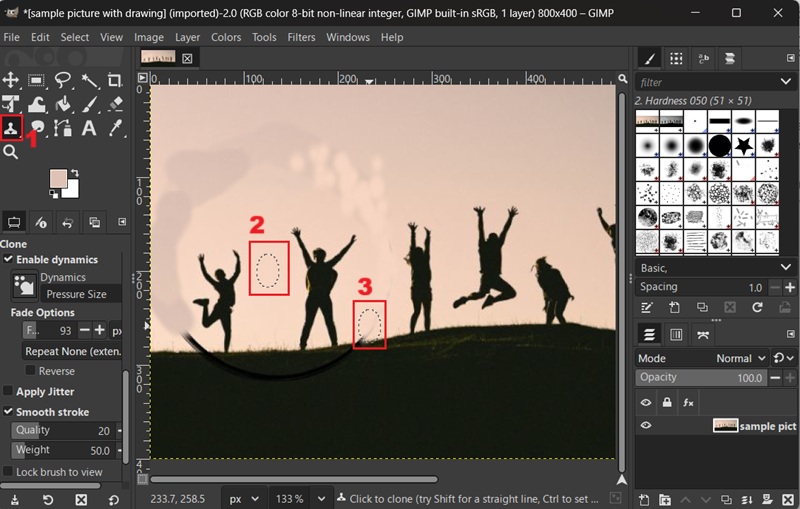
Task: Select the Unified Transform tool
Action: tap(11, 104)
